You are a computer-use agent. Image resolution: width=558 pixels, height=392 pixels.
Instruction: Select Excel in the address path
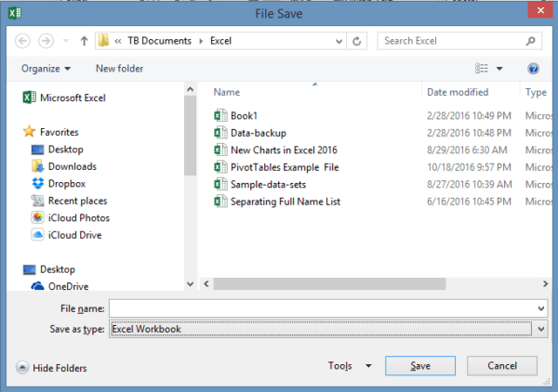pyautogui.click(x=220, y=41)
